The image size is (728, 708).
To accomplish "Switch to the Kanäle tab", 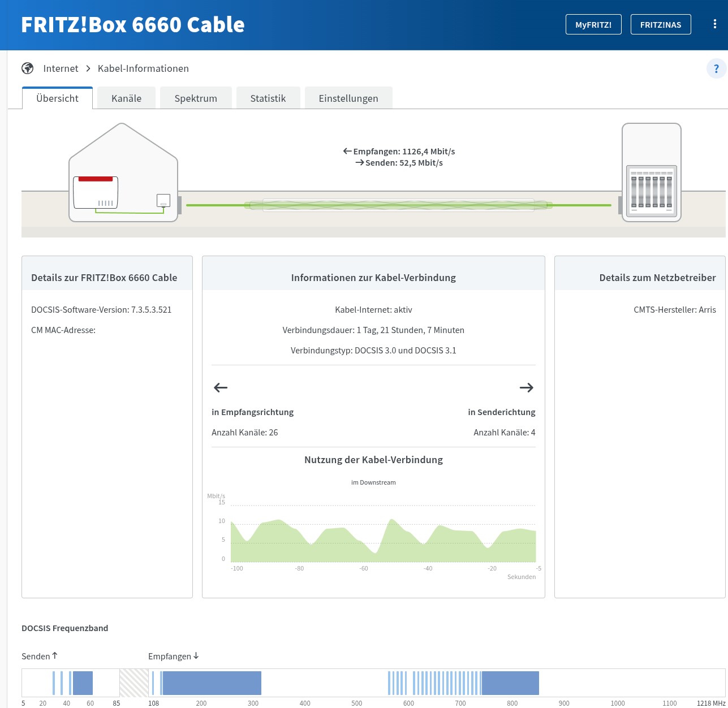I will 126,98.
